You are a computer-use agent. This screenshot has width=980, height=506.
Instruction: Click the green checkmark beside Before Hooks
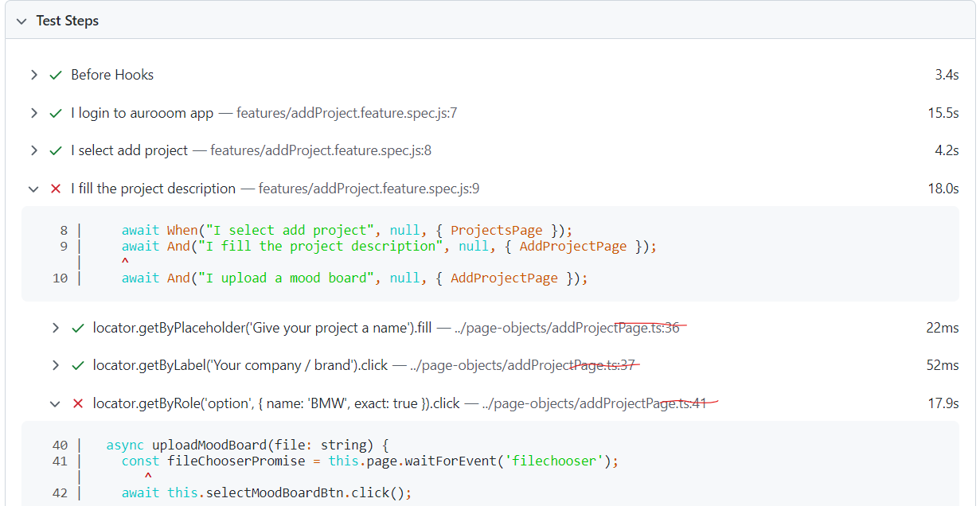point(56,75)
